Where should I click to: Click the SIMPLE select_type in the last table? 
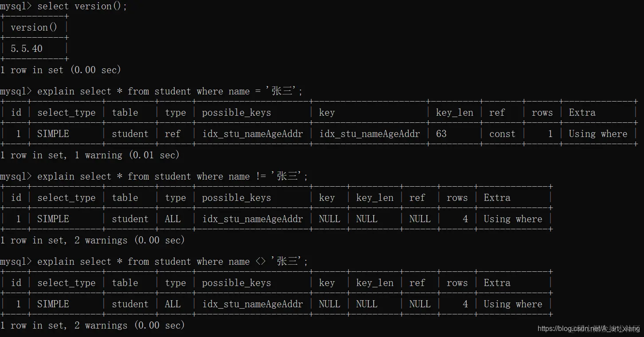click(53, 304)
